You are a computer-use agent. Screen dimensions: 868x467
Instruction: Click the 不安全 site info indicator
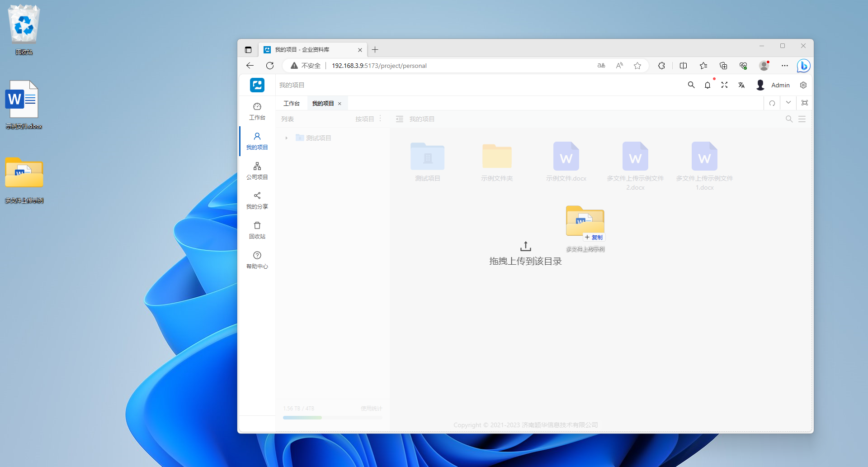(x=306, y=66)
